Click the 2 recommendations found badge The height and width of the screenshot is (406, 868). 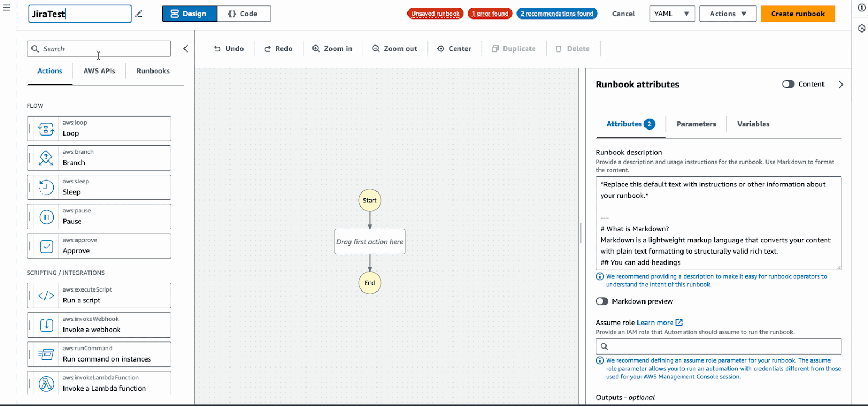557,14
